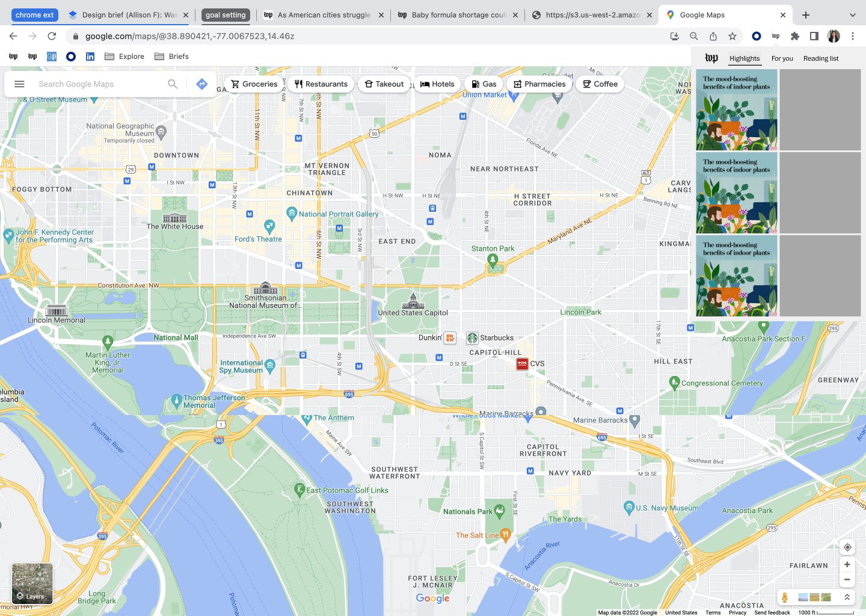Open Directions with the blue arrow icon
866x616 pixels.
pos(202,84)
